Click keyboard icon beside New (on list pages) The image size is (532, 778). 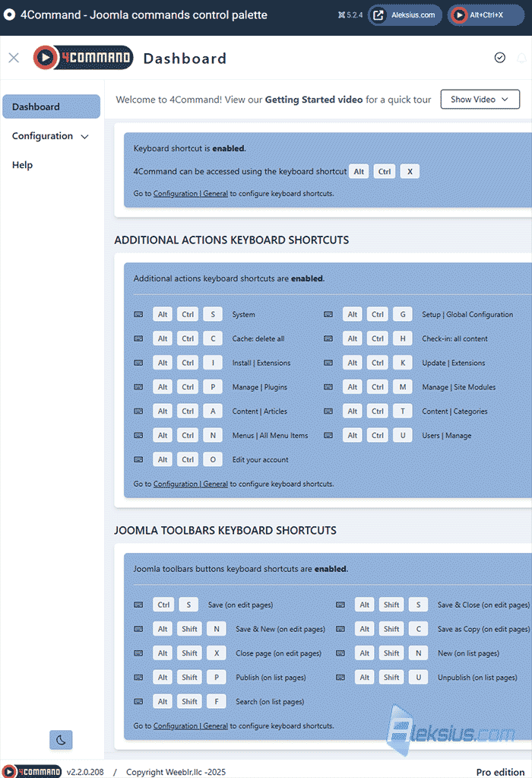pos(340,653)
